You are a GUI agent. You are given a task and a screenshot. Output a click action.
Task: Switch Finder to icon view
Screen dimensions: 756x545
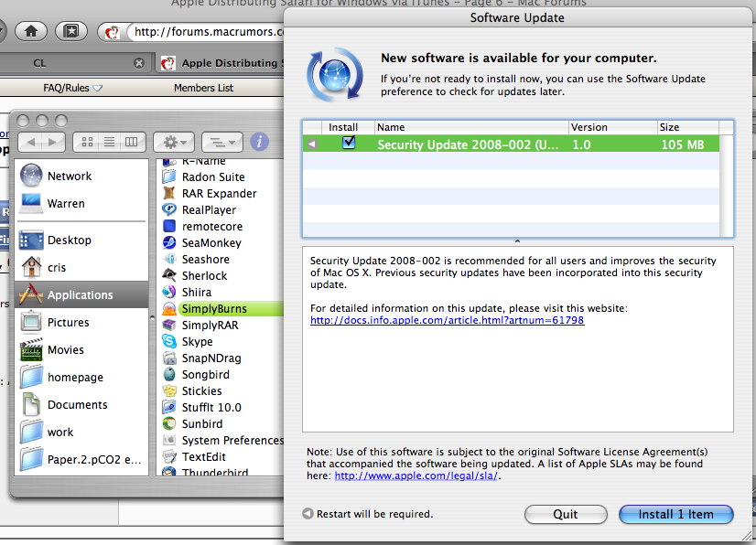(x=87, y=142)
